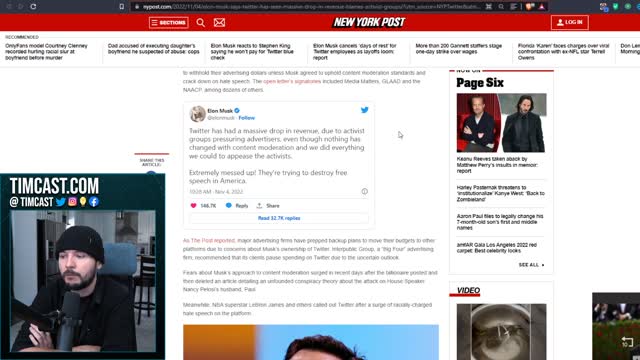Click the nypost.com address bar URL
This screenshot has height=360, width=640.
point(310,7)
